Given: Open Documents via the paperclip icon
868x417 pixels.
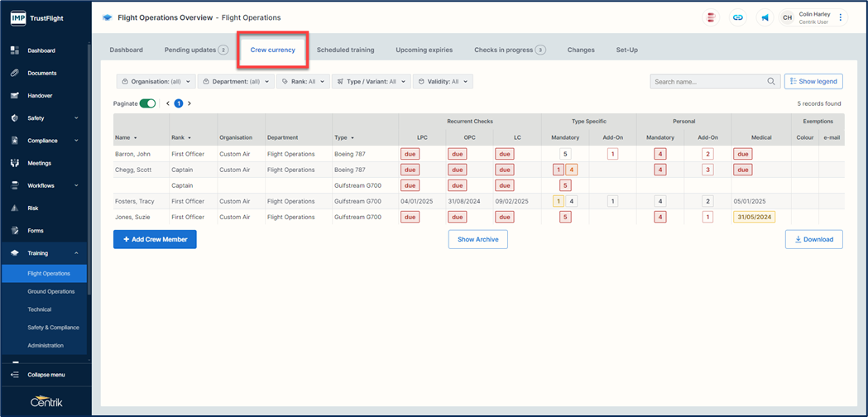Looking at the screenshot, I should 14,73.
